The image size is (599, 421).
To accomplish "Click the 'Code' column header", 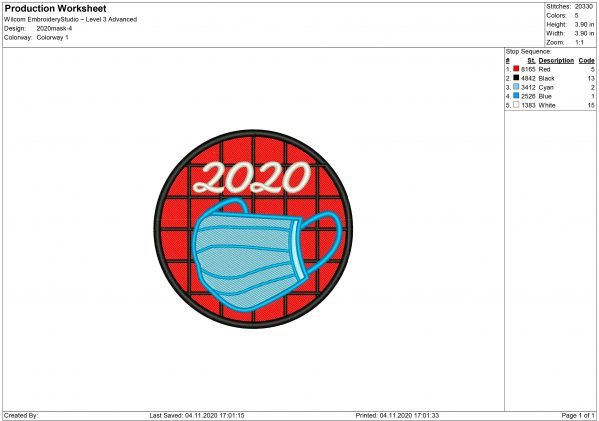I will pyautogui.click(x=586, y=60).
